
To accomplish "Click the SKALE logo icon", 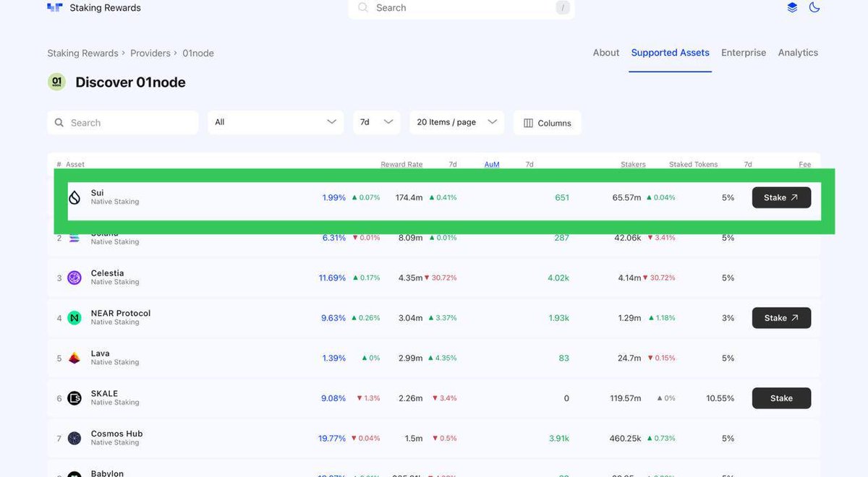I will (74, 397).
